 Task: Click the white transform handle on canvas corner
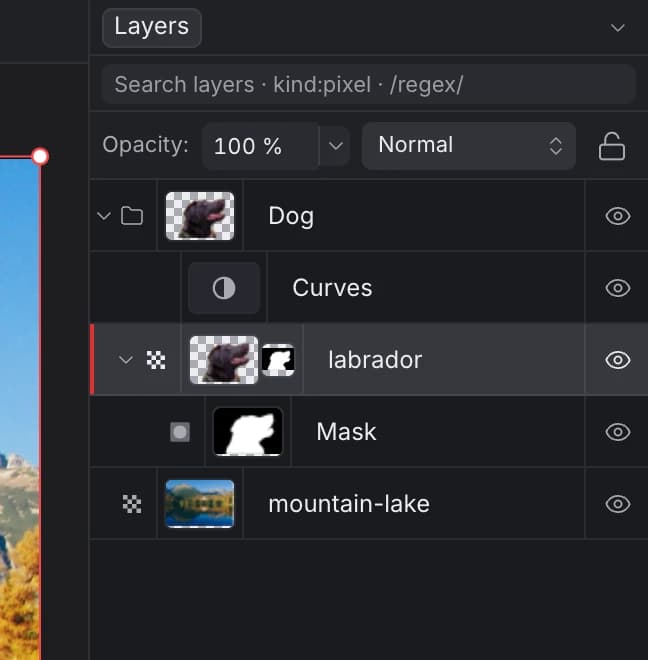click(40, 157)
